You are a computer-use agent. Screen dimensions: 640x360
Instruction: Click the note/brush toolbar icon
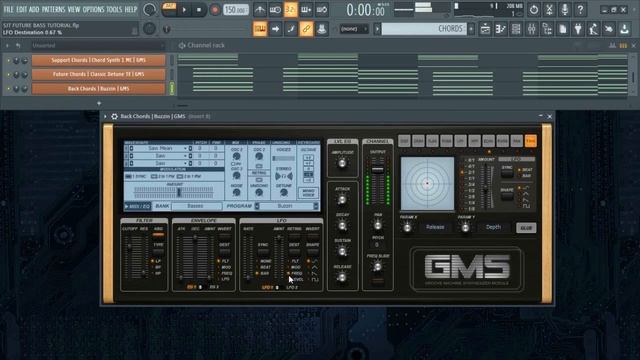click(x=291, y=29)
